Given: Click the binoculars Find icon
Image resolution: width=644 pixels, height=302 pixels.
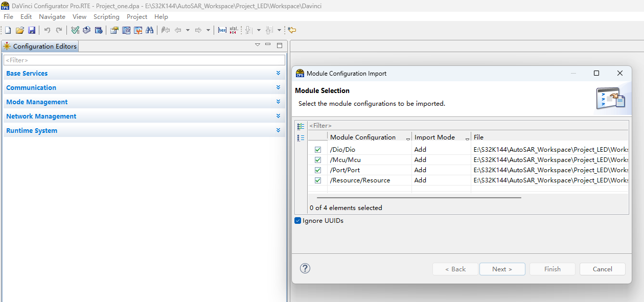Looking at the screenshot, I should coord(149,30).
